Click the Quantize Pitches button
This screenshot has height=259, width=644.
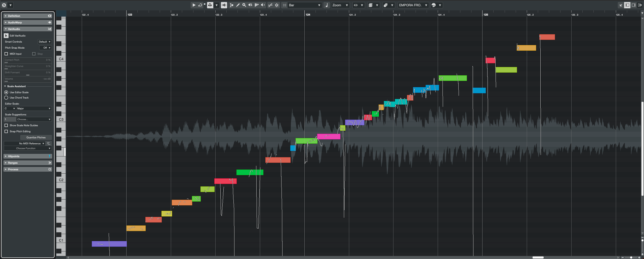[36, 138]
